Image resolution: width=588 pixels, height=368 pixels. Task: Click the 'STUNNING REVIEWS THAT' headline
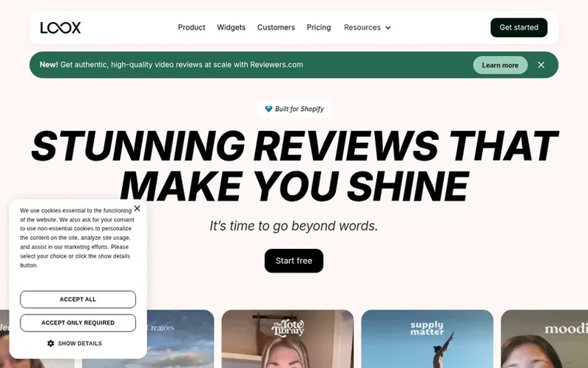[x=295, y=146]
